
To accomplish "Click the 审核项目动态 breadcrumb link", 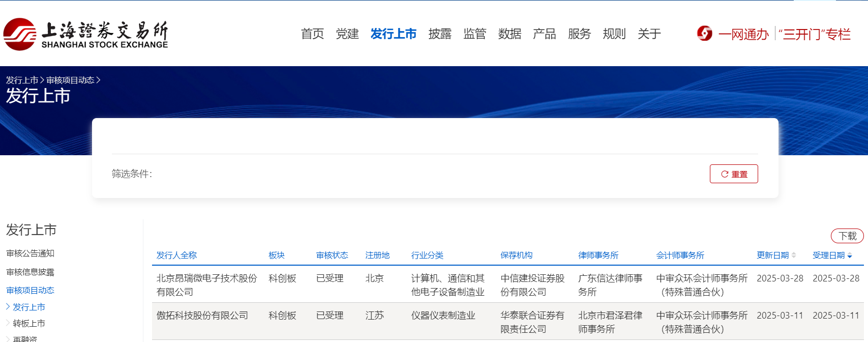I will (x=70, y=80).
